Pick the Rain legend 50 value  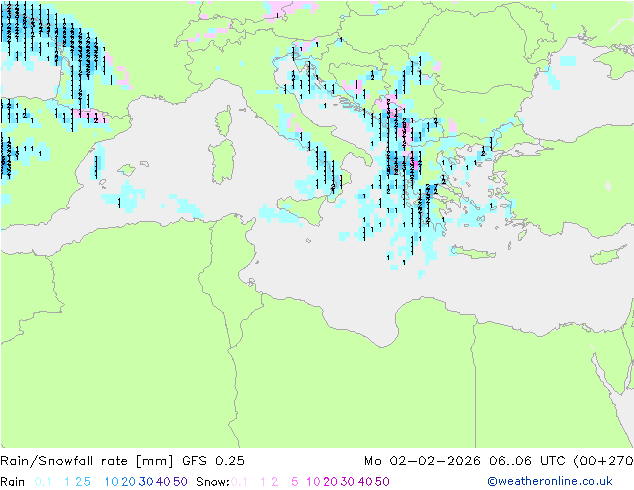(180, 482)
